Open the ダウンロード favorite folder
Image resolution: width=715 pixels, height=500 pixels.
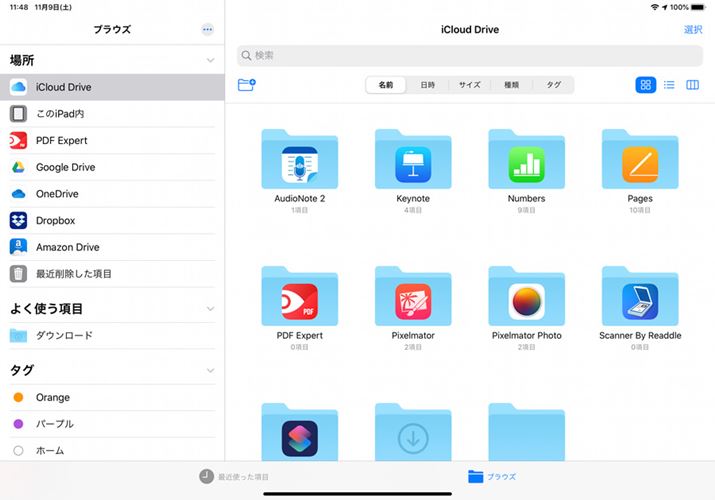coord(64,336)
